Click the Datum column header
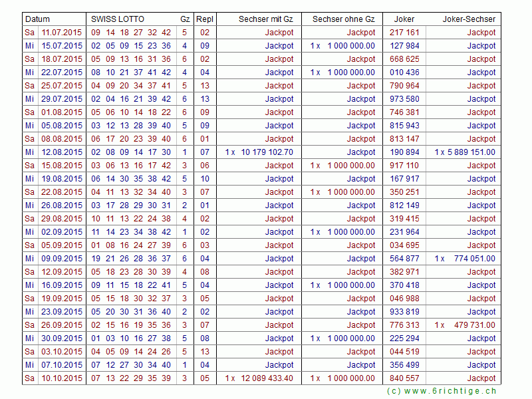This screenshot has width=532, height=399. [37, 19]
